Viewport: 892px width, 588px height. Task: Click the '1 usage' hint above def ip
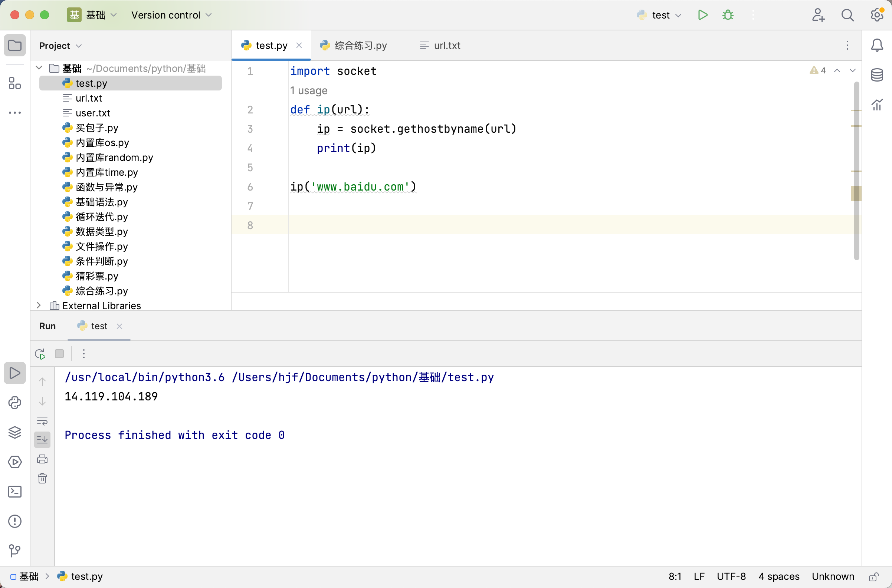(x=309, y=90)
